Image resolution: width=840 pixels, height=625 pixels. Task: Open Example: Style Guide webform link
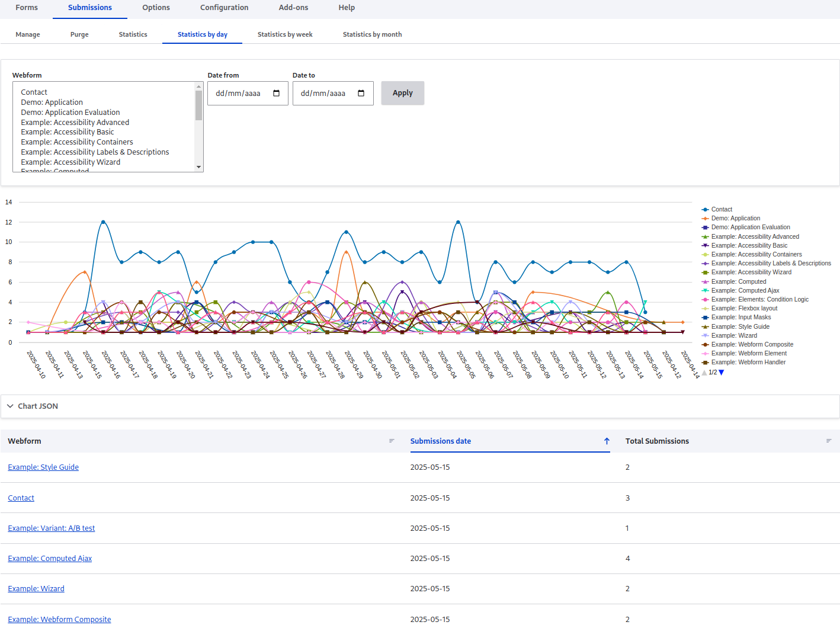[x=43, y=467]
